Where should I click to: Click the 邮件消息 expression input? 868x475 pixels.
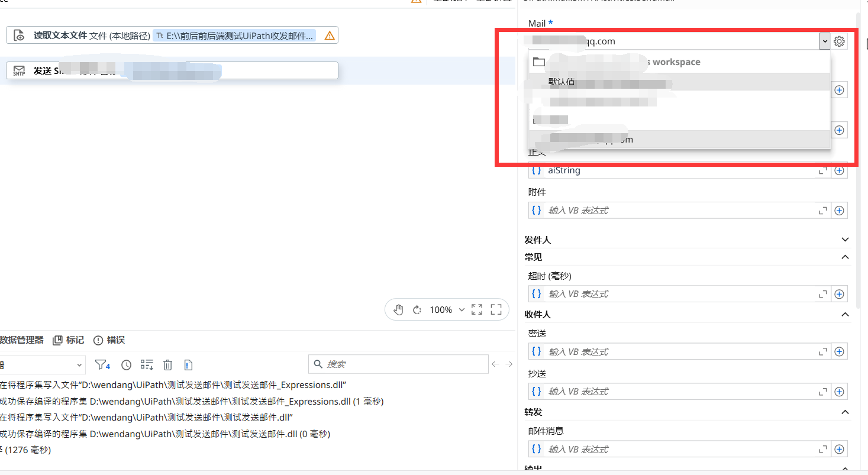point(679,449)
